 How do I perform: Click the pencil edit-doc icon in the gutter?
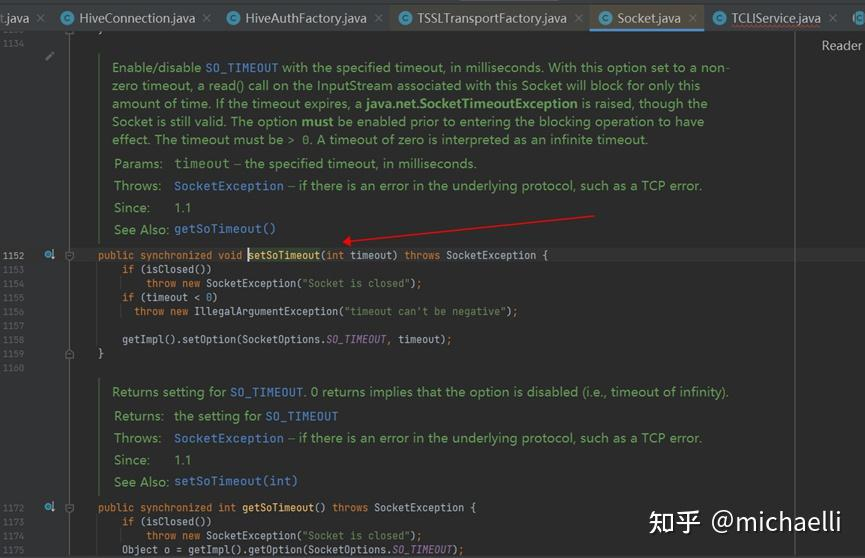tap(50, 57)
